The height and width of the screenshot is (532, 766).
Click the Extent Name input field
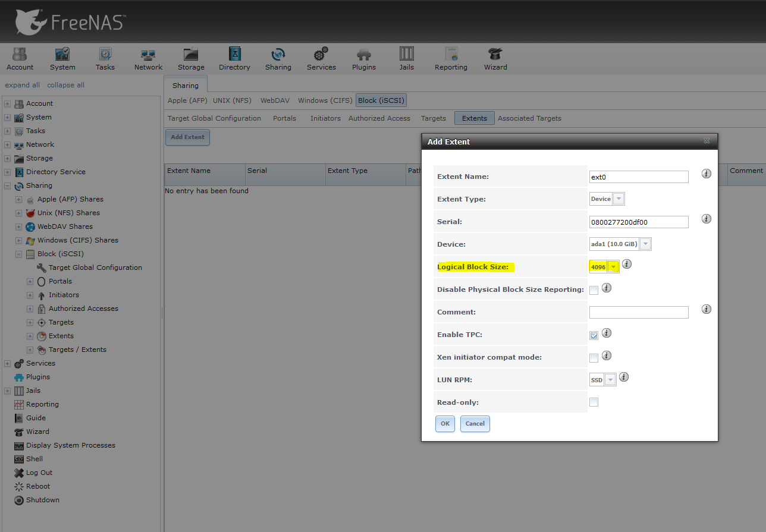pos(639,177)
